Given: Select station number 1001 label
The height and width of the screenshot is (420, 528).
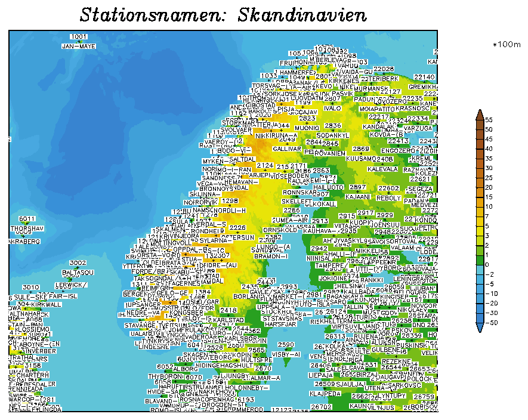Looking at the screenshot, I should 78,37.
